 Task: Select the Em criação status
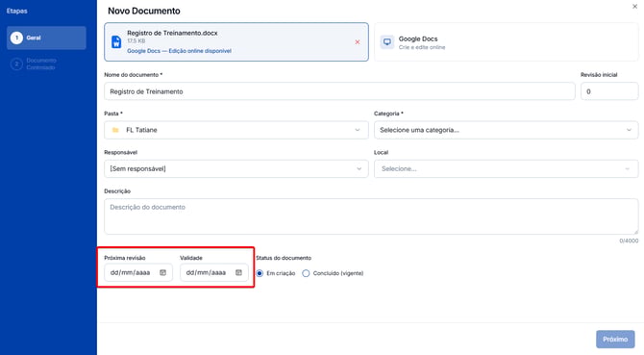(260, 273)
